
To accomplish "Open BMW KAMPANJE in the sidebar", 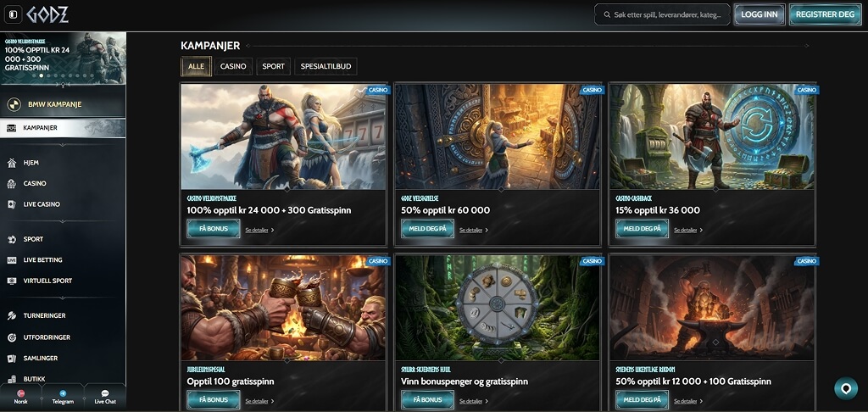I will click(63, 104).
